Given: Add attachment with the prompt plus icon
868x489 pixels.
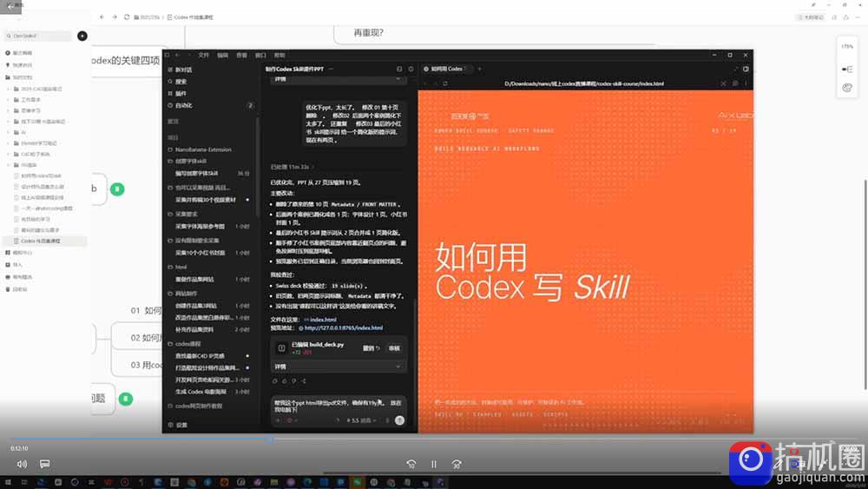Looking at the screenshot, I should (278, 420).
